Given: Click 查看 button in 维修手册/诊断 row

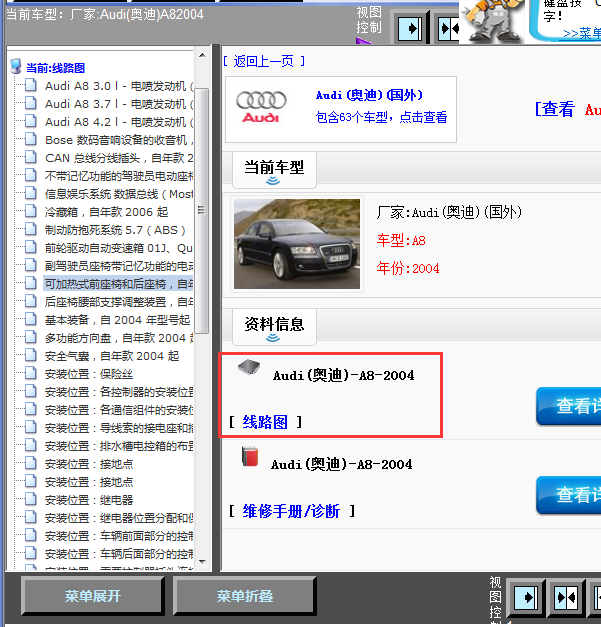Looking at the screenshot, I should [569, 495].
